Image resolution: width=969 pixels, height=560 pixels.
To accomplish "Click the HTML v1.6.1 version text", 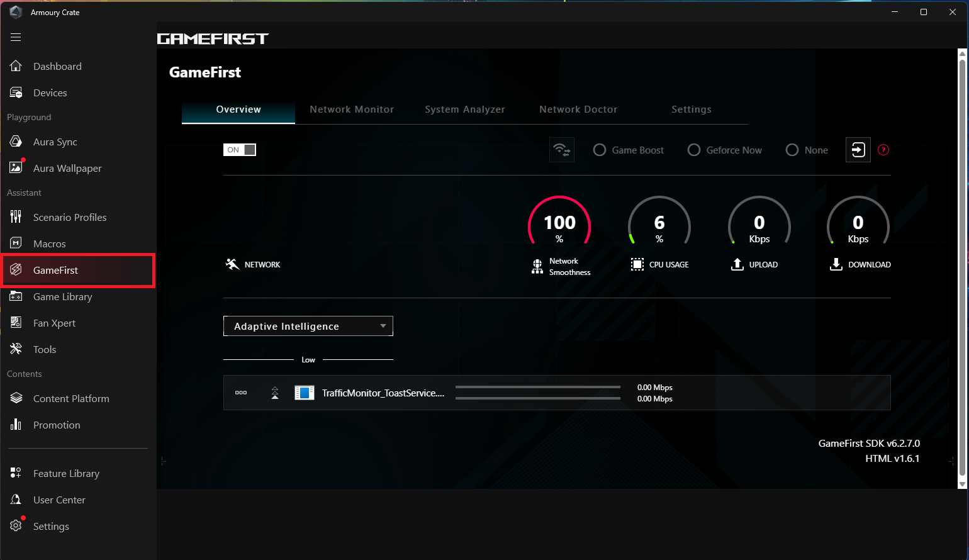I will tap(892, 458).
